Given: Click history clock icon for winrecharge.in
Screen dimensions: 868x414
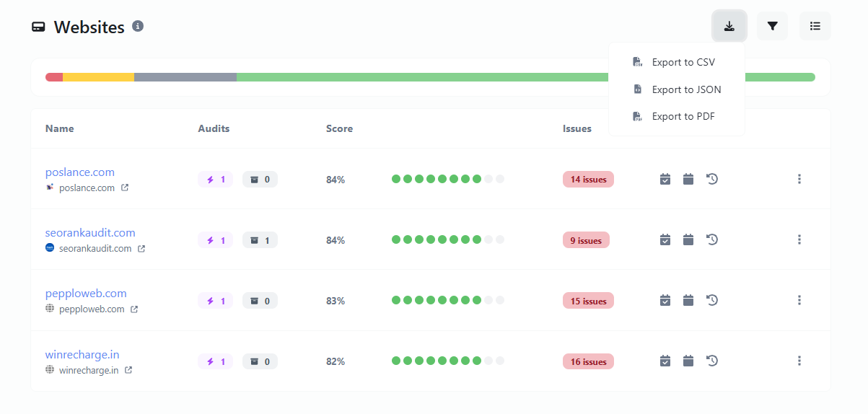Looking at the screenshot, I should coord(712,361).
